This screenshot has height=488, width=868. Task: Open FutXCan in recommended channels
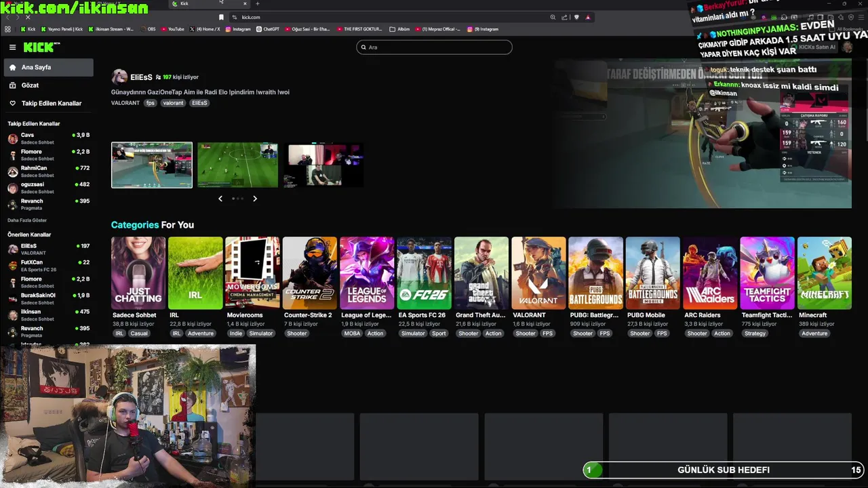click(48, 266)
